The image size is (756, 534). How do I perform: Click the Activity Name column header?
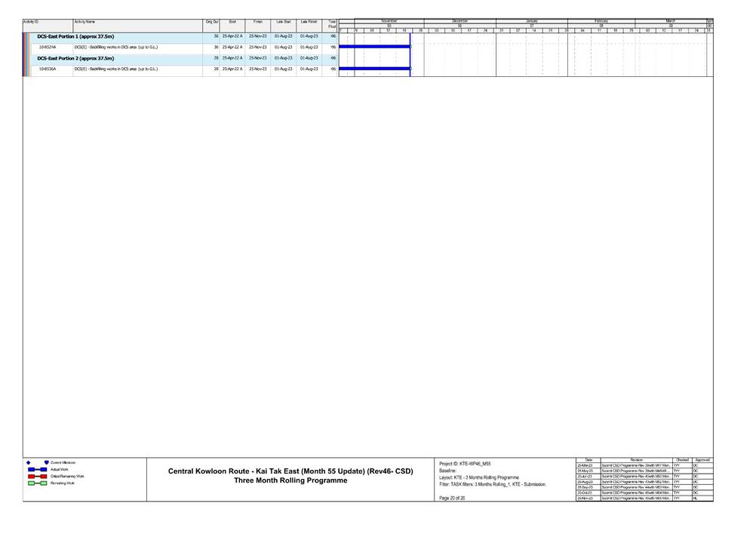85,22
